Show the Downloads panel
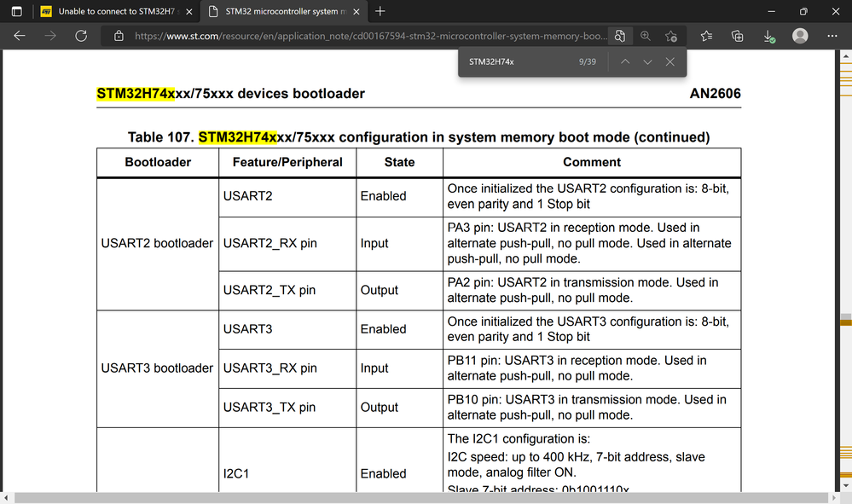The height and width of the screenshot is (504, 852). coord(769,36)
